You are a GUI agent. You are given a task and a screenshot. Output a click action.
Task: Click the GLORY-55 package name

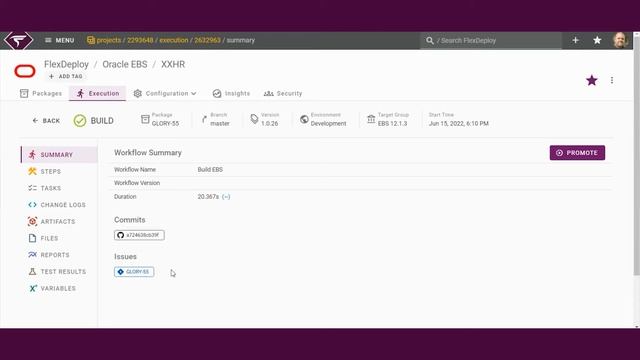(x=165, y=123)
